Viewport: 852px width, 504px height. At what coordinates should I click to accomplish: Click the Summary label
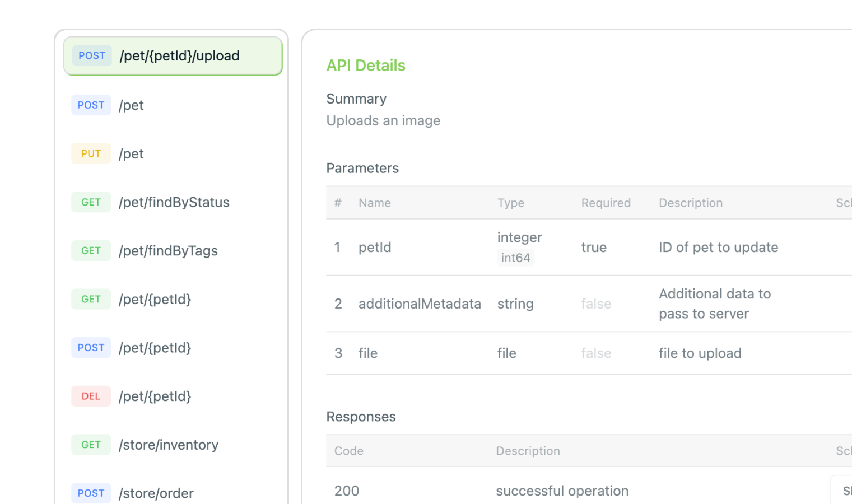point(356,99)
